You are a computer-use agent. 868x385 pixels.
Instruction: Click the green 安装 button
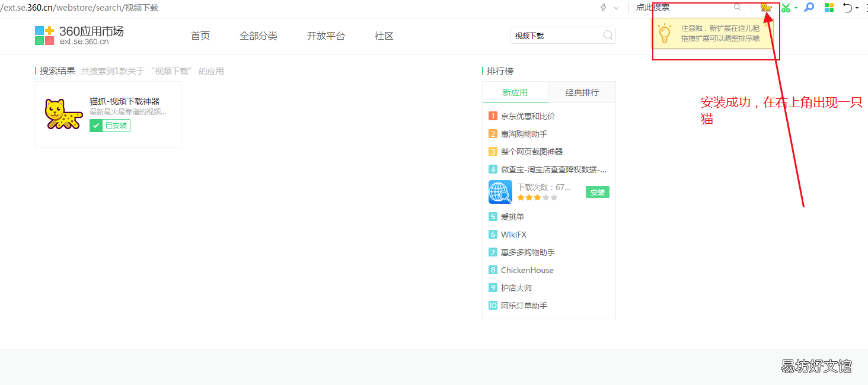tap(598, 192)
